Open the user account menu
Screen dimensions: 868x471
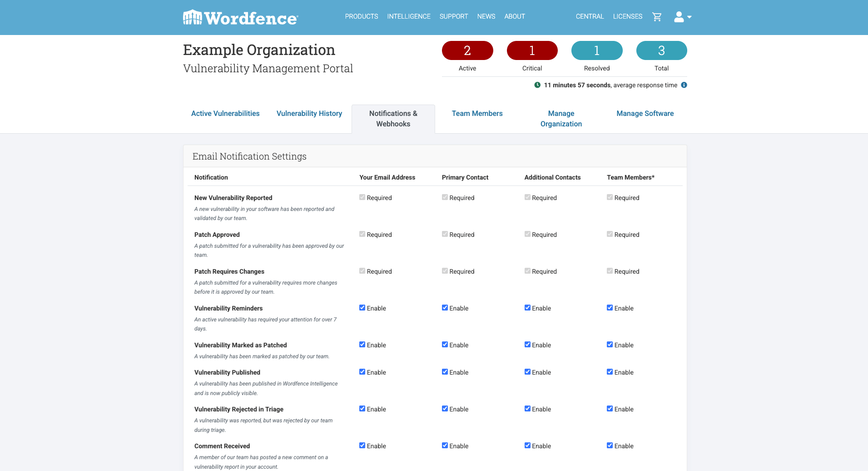click(x=682, y=17)
